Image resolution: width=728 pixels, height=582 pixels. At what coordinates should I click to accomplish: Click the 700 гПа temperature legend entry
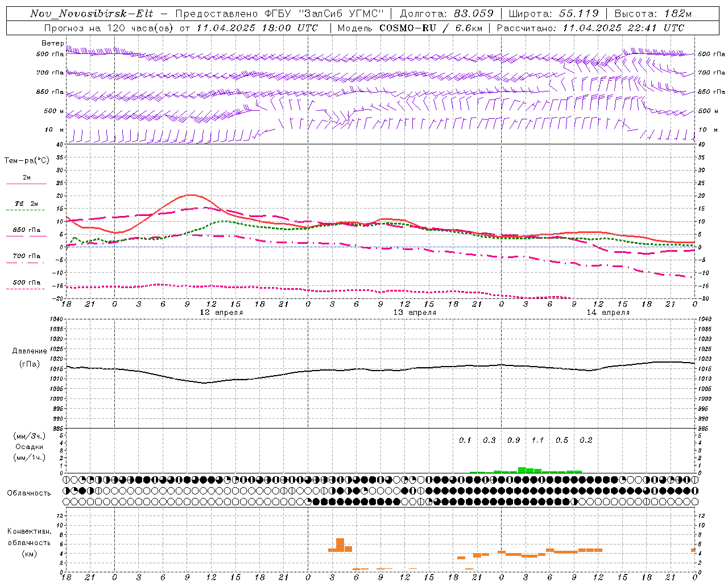point(27,256)
